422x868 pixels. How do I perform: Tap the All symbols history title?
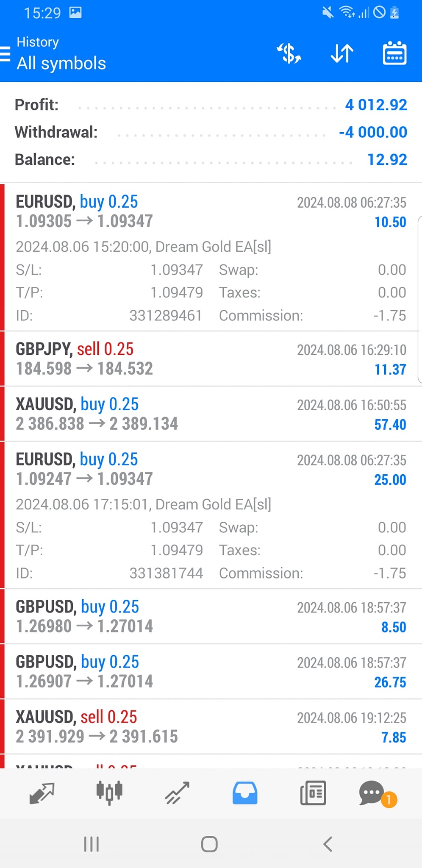click(x=61, y=63)
